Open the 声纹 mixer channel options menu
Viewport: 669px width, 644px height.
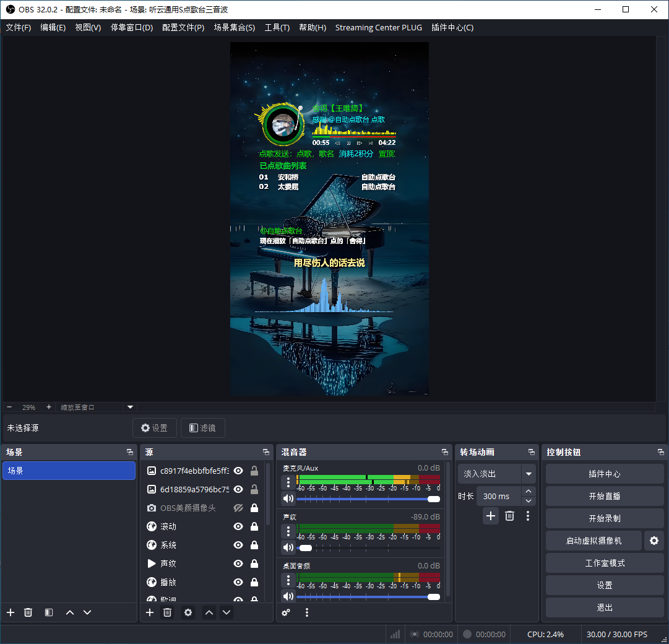288,531
